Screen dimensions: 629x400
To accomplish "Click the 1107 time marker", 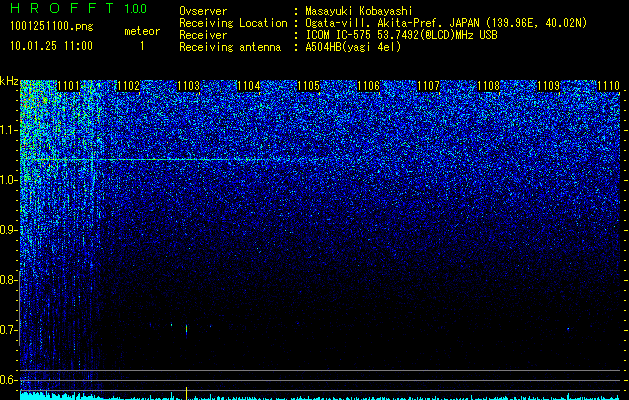I will tap(428, 86).
